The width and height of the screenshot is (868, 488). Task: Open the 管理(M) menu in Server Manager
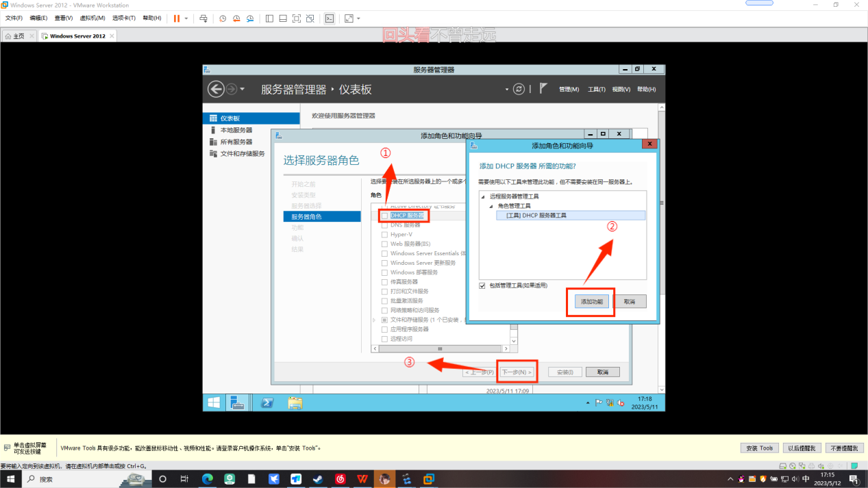pyautogui.click(x=569, y=90)
